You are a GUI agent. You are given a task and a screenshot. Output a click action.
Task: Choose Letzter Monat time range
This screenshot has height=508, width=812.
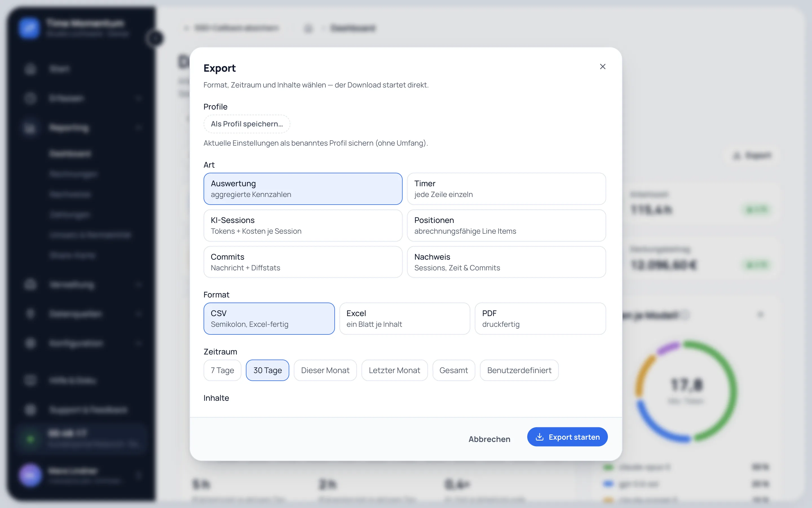click(394, 370)
